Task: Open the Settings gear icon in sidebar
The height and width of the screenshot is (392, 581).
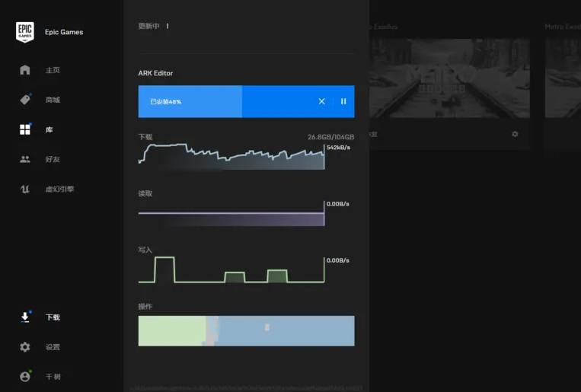Action: [25, 347]
